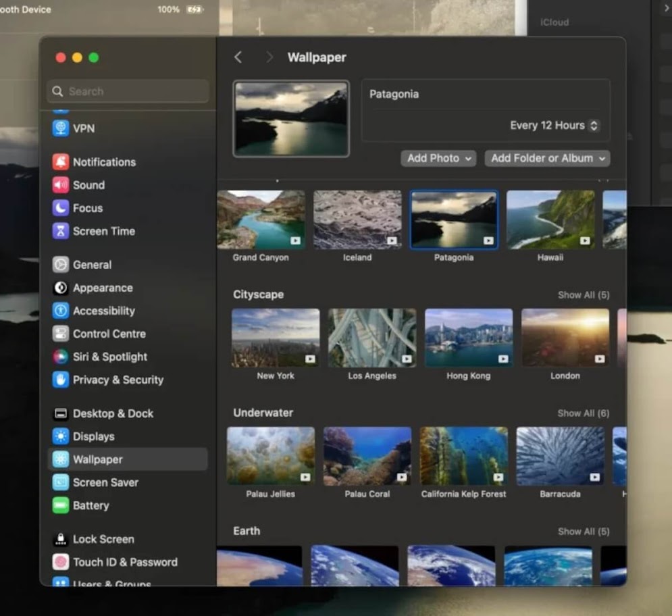Expand the Add Photo dropdown

click(x=438, y=158)
